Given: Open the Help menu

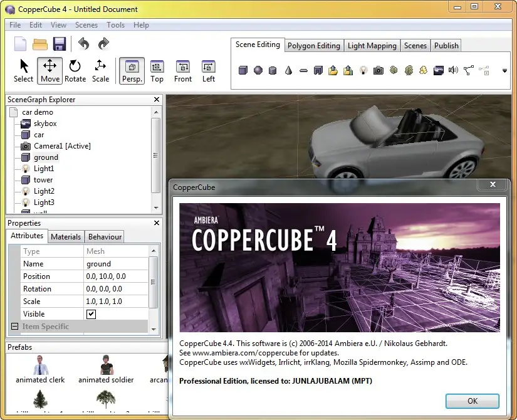Looking at the screenshot, I should click(141, 25).
